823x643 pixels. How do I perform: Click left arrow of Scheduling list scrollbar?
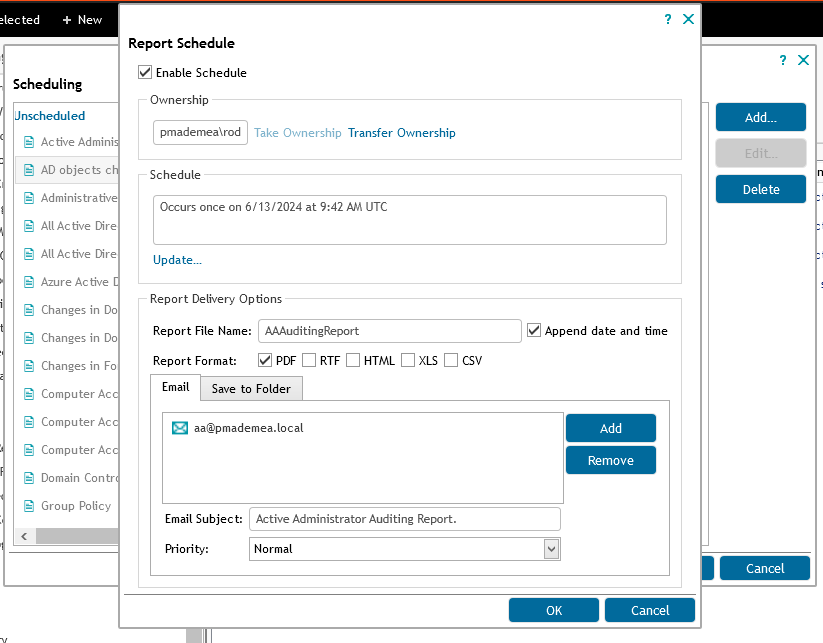click(x=24, y=536)
